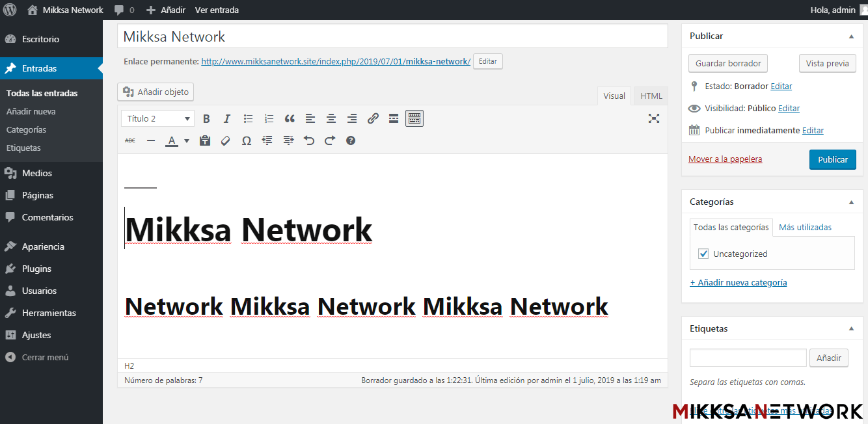868x424 pixels.
Task: Open the special character (omega) picker
Action: pos(247,140)
